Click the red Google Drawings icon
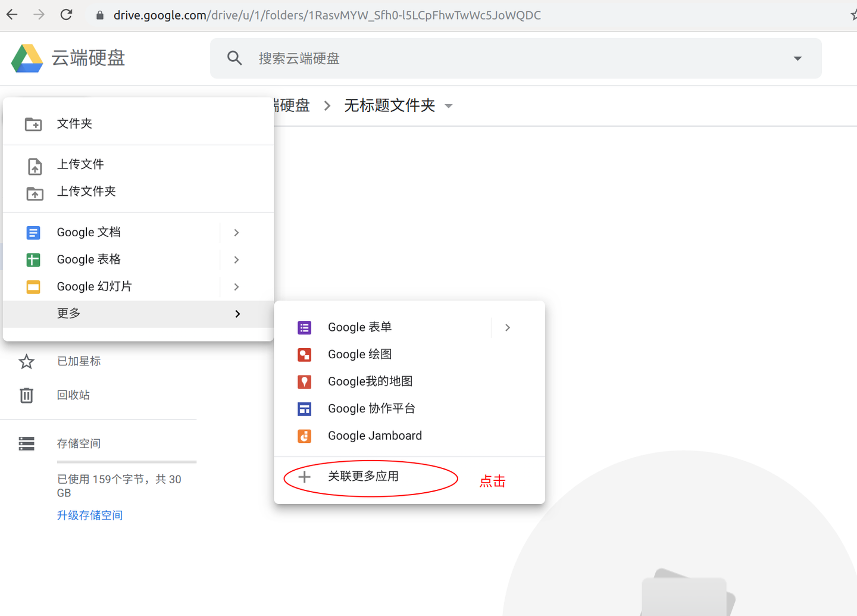Image resolution: width=857 pixels, height=616 pixels. pos(304,355)
